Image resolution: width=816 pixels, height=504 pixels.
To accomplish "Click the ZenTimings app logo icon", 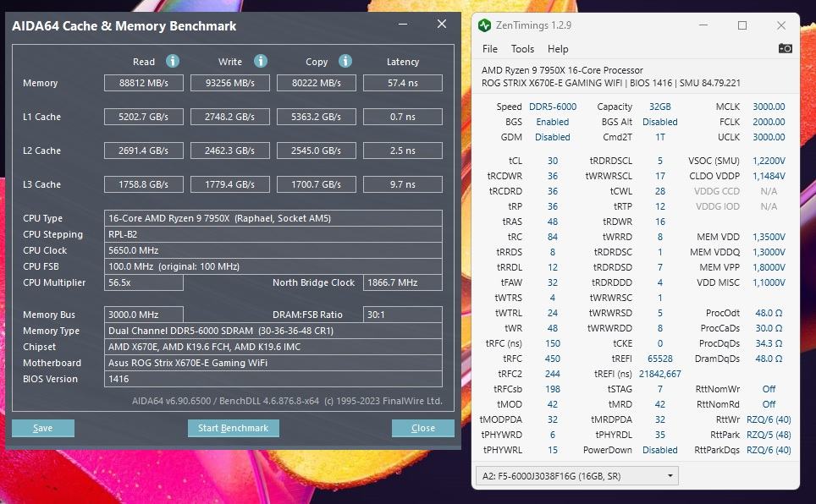I will tap(484, 25).
